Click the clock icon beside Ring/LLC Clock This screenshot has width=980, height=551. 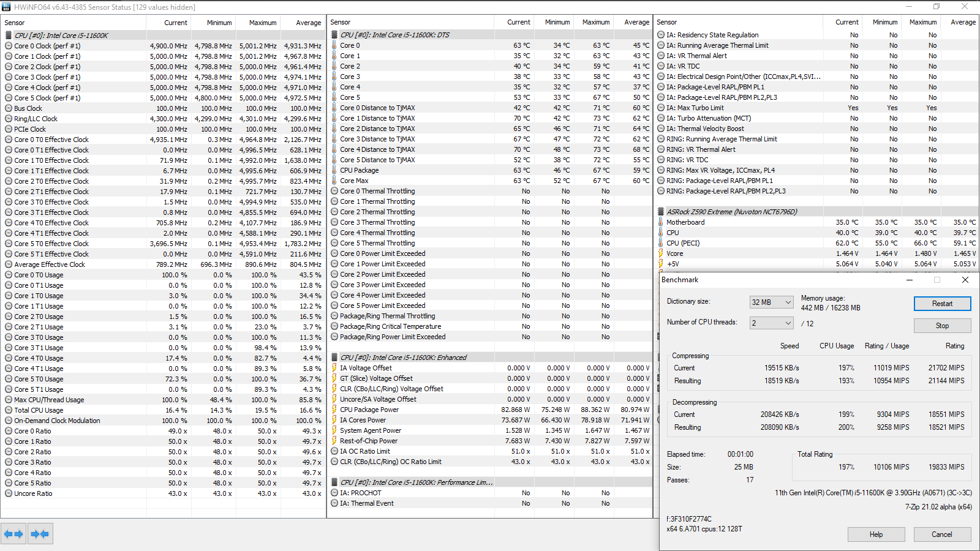click(x=9, y=119)
